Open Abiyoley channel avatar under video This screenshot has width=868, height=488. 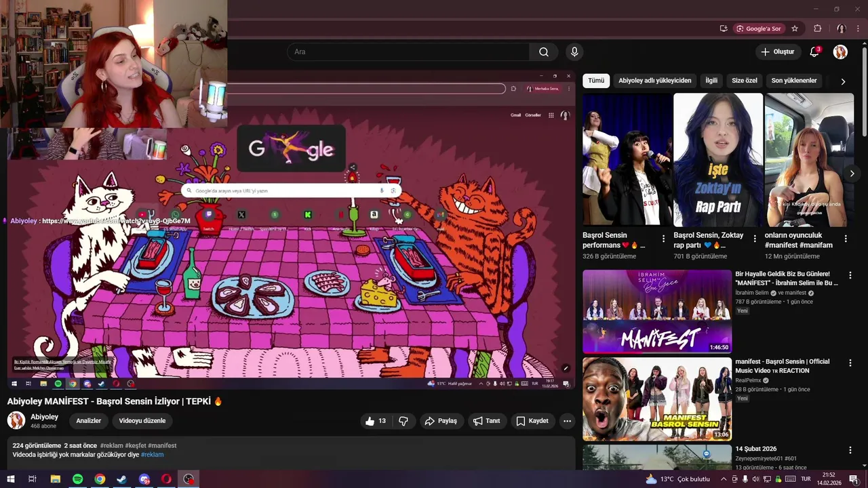[x=16, y=420]
